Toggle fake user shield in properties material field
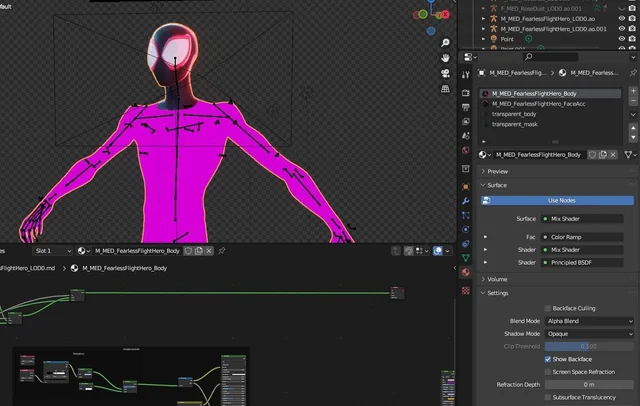The width and height of the screenshot is (640, 406). pos(592,155)
